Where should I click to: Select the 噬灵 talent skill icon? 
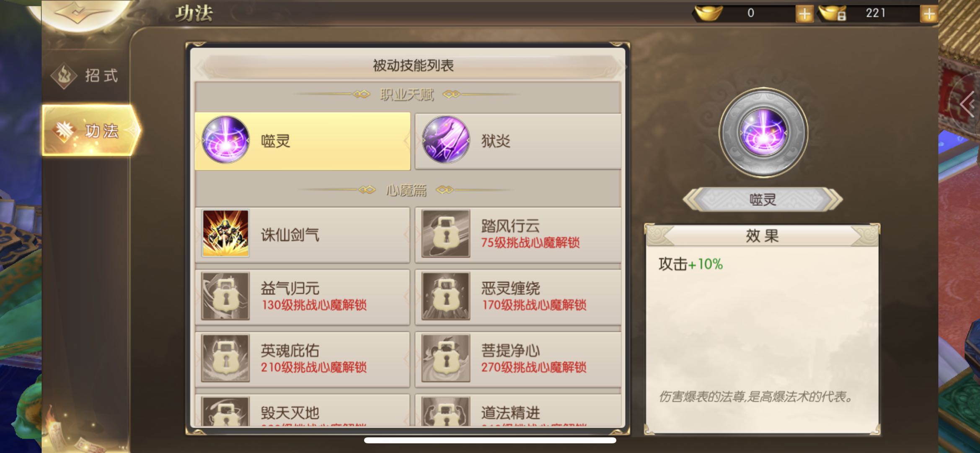click(x=225, y=140)
